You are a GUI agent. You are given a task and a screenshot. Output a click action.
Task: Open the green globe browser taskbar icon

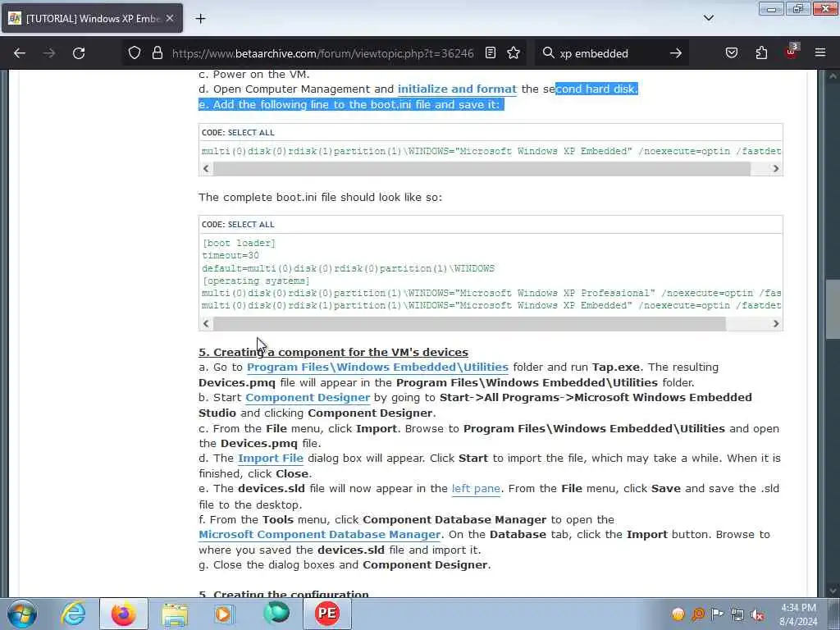[x=276, y=614]
